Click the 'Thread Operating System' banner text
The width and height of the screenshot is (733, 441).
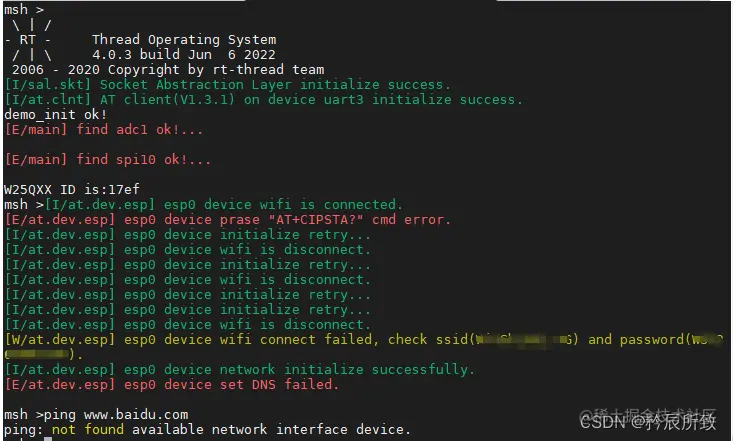[x=184, y=40]
